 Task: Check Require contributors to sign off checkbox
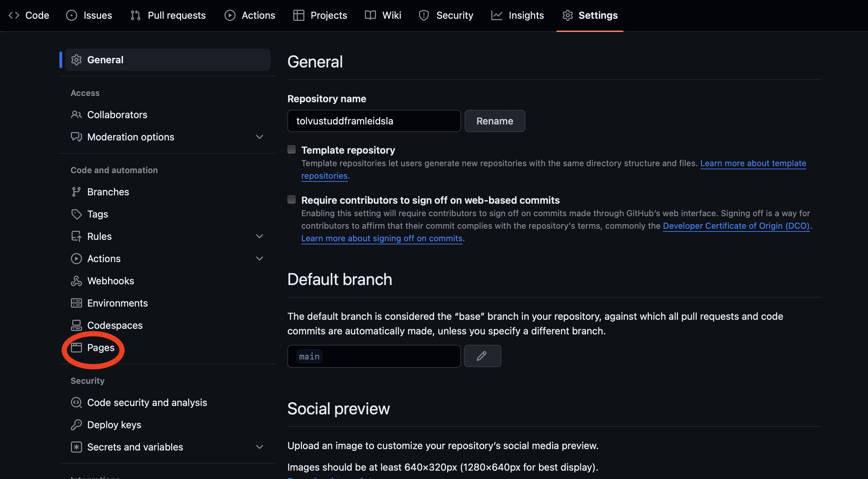click(x=292, y=200)
